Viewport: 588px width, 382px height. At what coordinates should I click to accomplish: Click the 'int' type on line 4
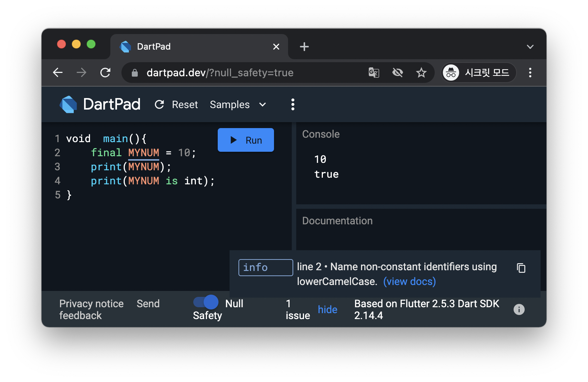tap(194, 181)
